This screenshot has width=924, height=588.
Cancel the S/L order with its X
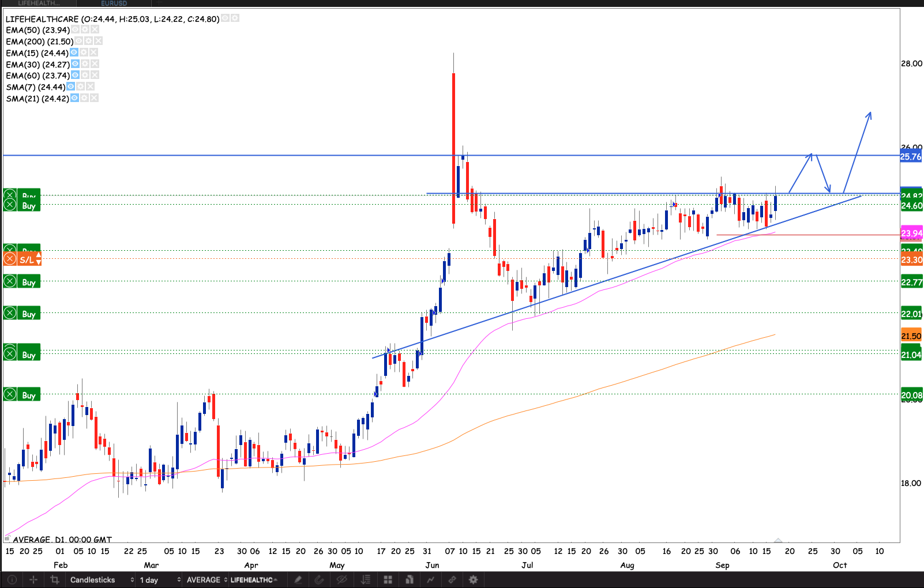(x=10, y=259)
